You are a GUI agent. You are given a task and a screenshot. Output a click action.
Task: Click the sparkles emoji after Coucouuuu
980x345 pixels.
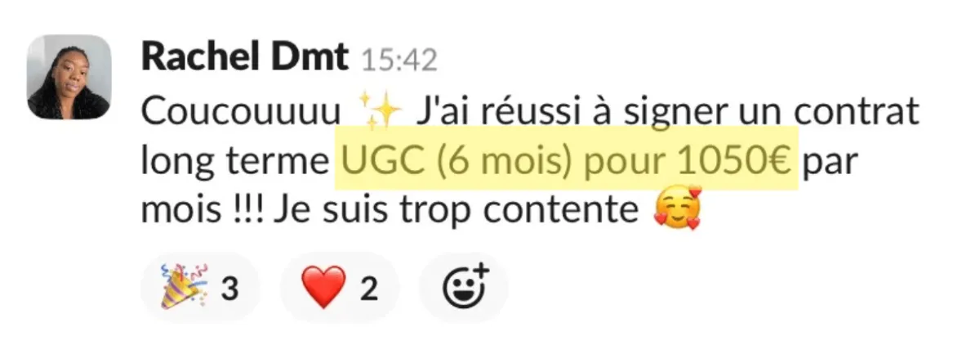pos(381,113)
